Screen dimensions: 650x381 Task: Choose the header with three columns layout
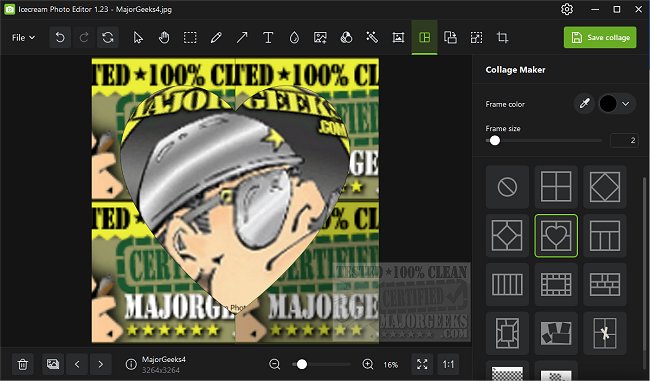pos(605,235)
